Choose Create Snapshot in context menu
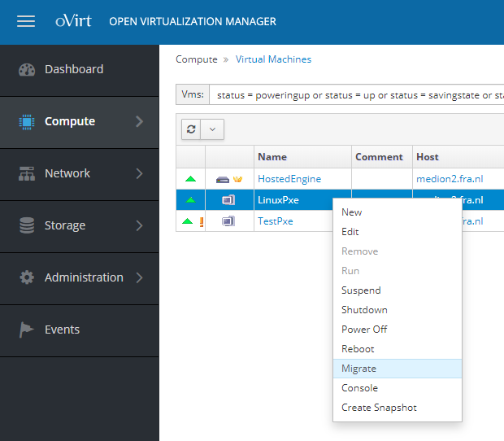The width and height of the screenshot is (504, 441). tap(379, 408)
